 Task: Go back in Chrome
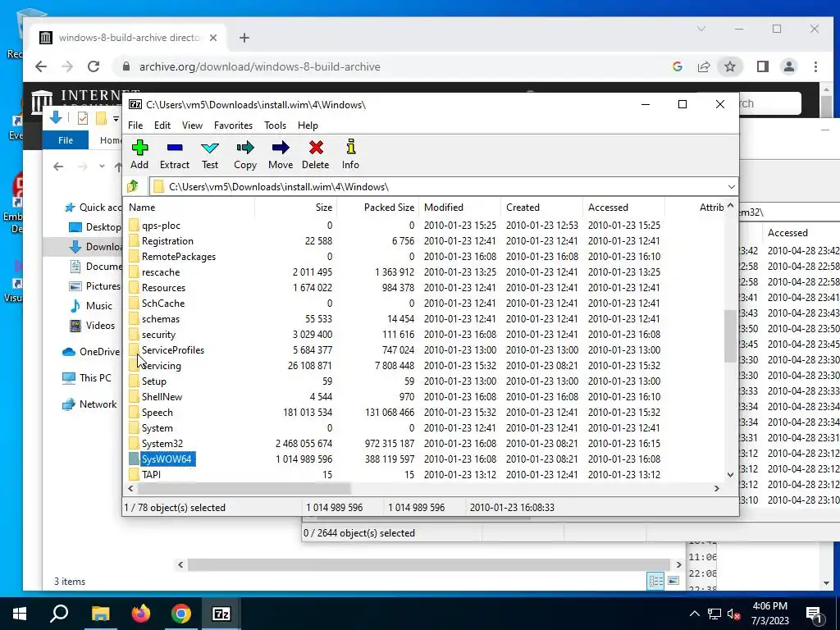[x=41, y=66]
